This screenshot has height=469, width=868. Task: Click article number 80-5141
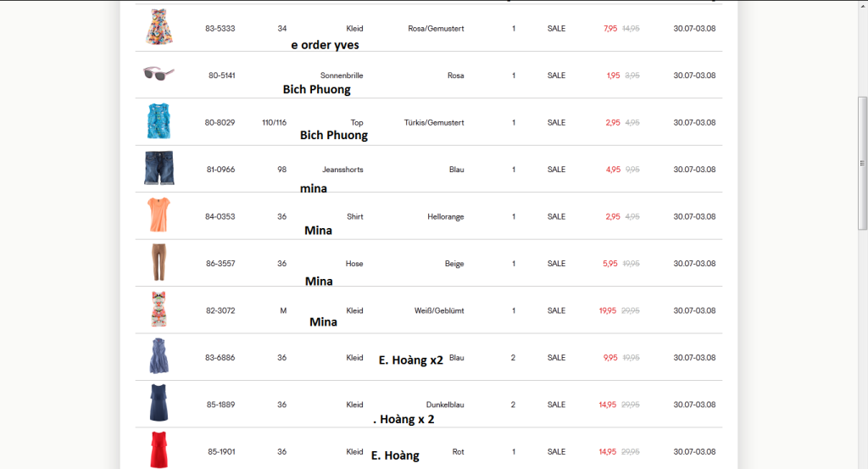(221, 75)
